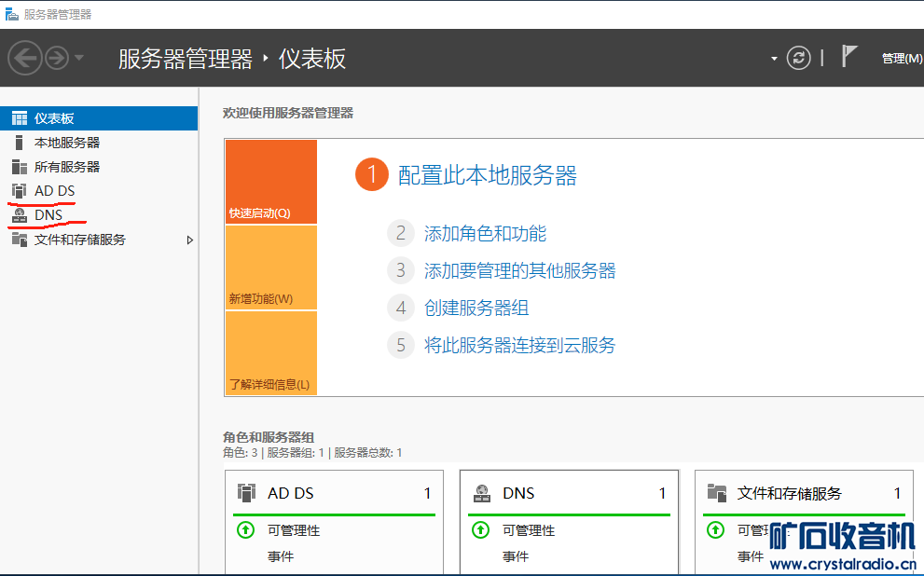
Task: Click the DNS icon in sidebar
Action: click(x=19, y=215)
